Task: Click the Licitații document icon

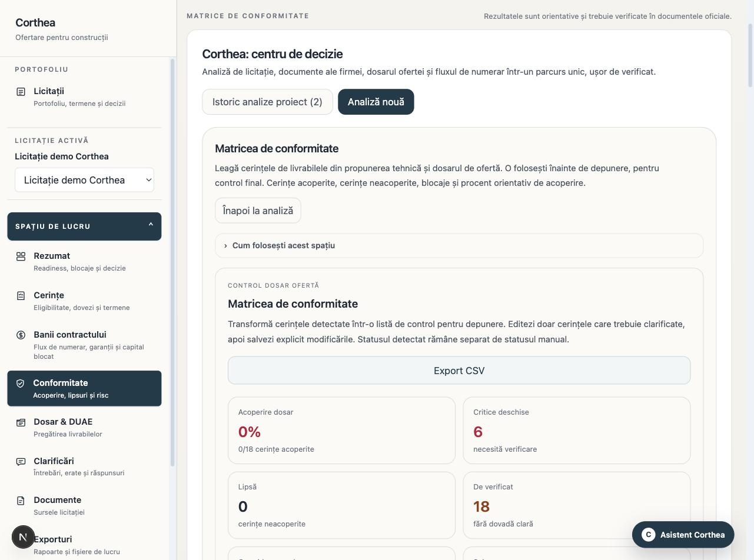Action: click(21, 92)
